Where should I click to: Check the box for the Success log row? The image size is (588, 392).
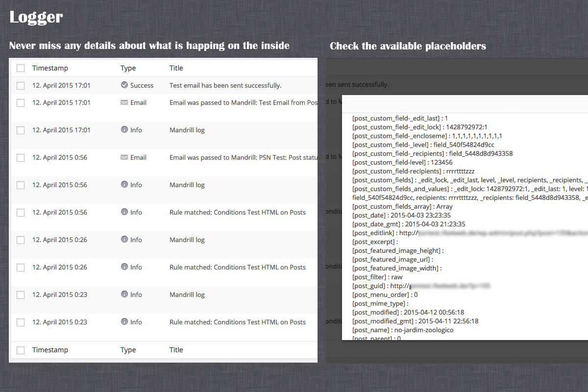21,86
